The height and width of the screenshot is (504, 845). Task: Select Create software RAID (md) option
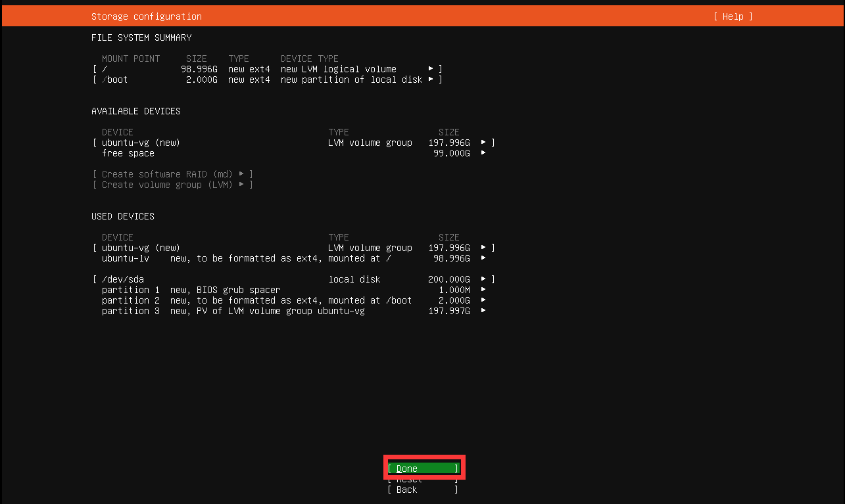point(173,174)
